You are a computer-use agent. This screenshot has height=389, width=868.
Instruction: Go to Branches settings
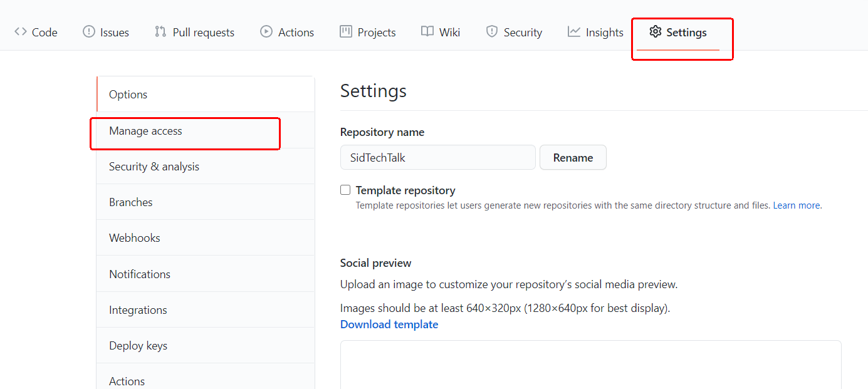pyautogui.click(x=131, y=202)
